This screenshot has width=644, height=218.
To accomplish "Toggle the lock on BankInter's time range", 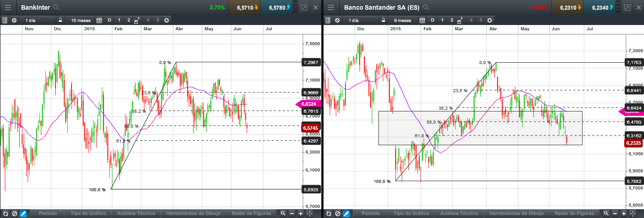I will click(x=60, y=20).
